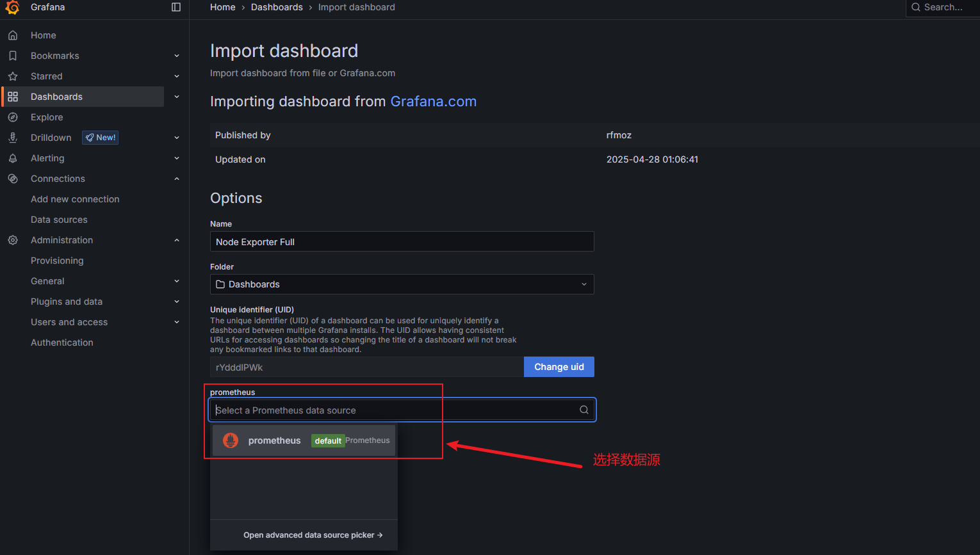Open the Folder dropdown showing Dashboards
980x555 pixels.
tap(402, 284)
